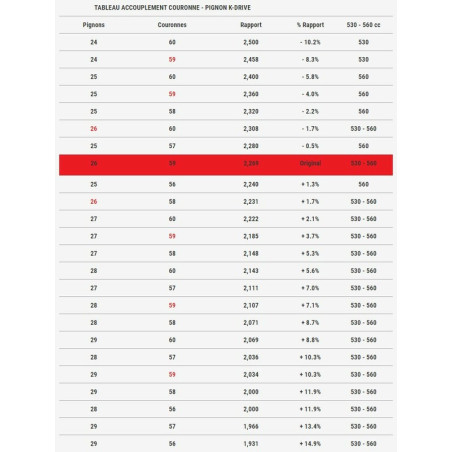Click ratio value 2,500 in the first row
The height and width of the screenshot is (452, 452).
251,42
